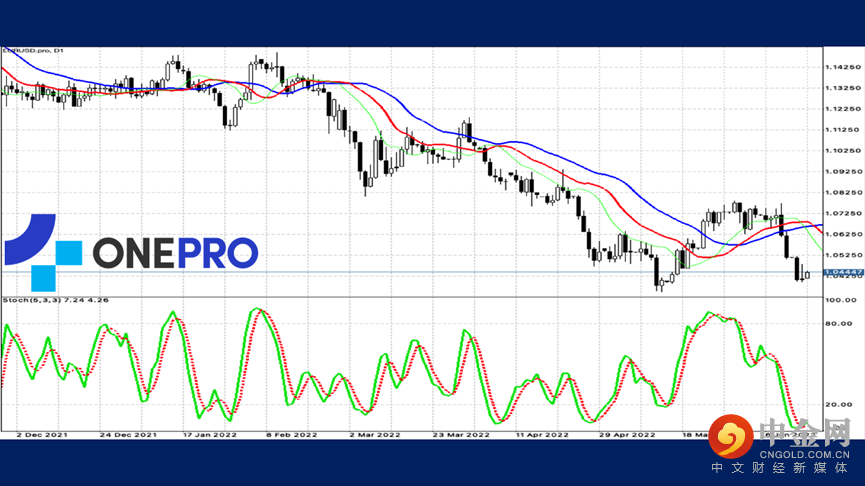Viewport: 865px width, 486px height.
Task: Click the 1.13250 price axis label
Action: coord(843,88)
